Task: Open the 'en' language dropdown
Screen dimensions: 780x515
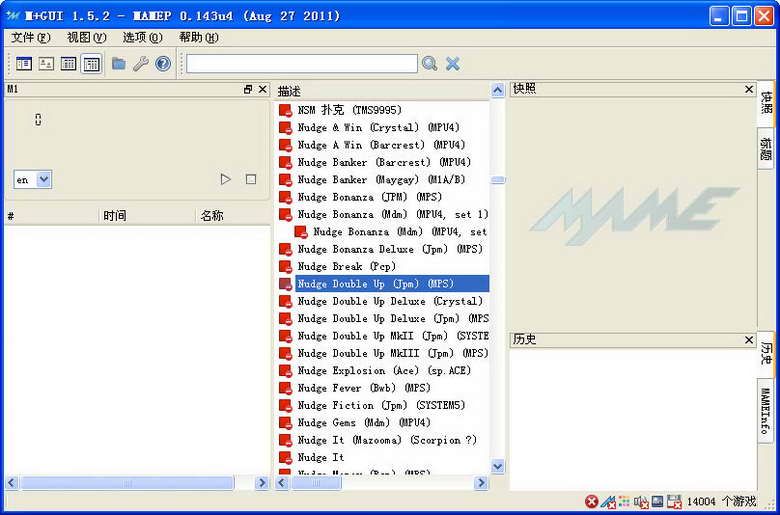Action: [32, 180]
